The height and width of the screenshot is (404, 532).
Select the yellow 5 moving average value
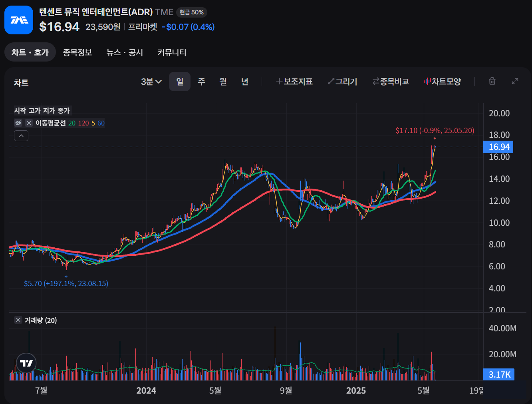[x=93, y=123]
